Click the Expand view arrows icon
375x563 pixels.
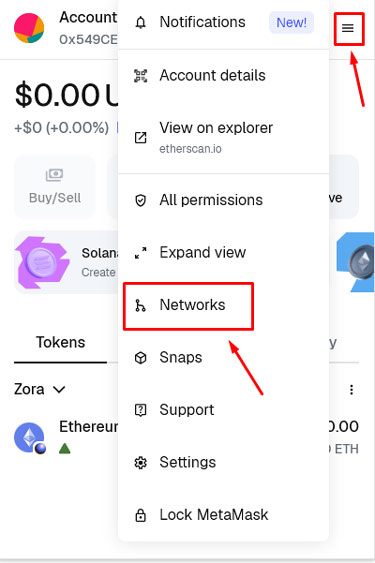pyautogui.click(x=140, y=253)
